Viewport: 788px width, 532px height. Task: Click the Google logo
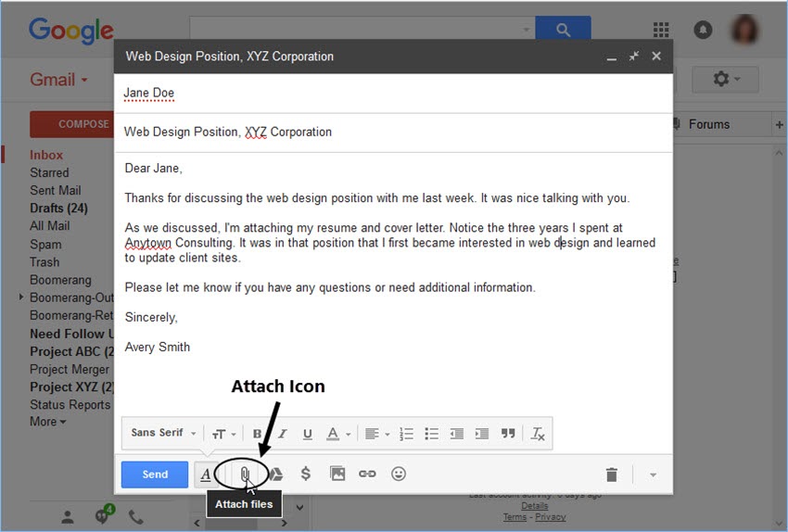(x=70, y=31)
